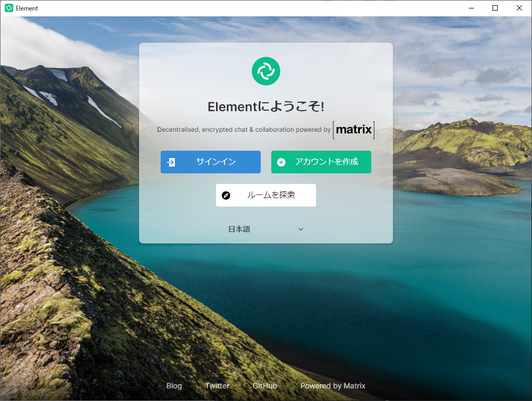
Task: Click the plus icon inside the account creation button
Action: click(x=280, y=162)
